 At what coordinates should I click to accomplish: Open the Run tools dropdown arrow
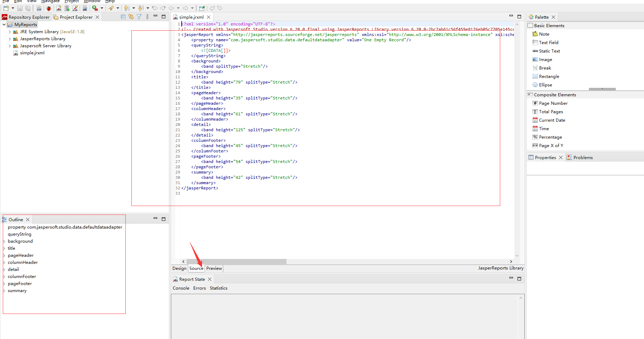[102, 8]
